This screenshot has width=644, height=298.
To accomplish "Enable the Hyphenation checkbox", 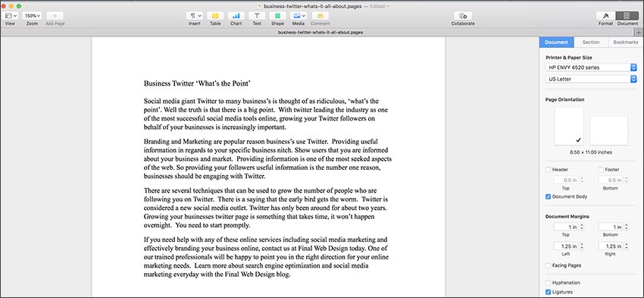I will [x=549, y=283].
